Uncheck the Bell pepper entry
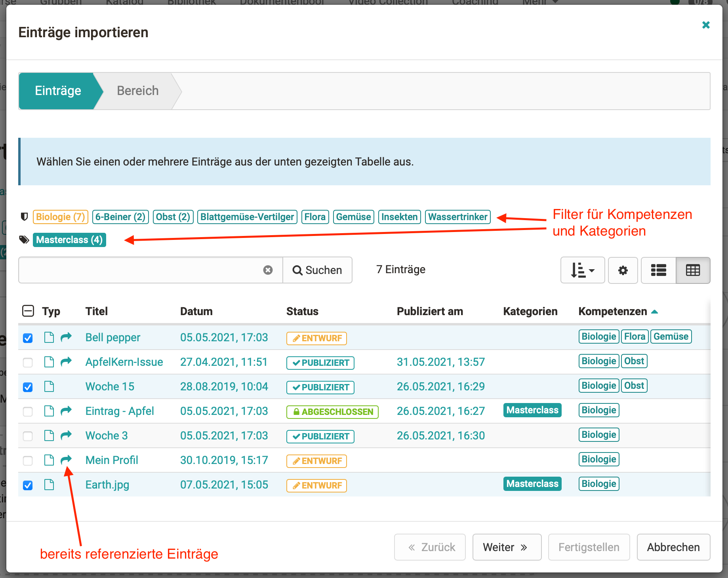 28,338
